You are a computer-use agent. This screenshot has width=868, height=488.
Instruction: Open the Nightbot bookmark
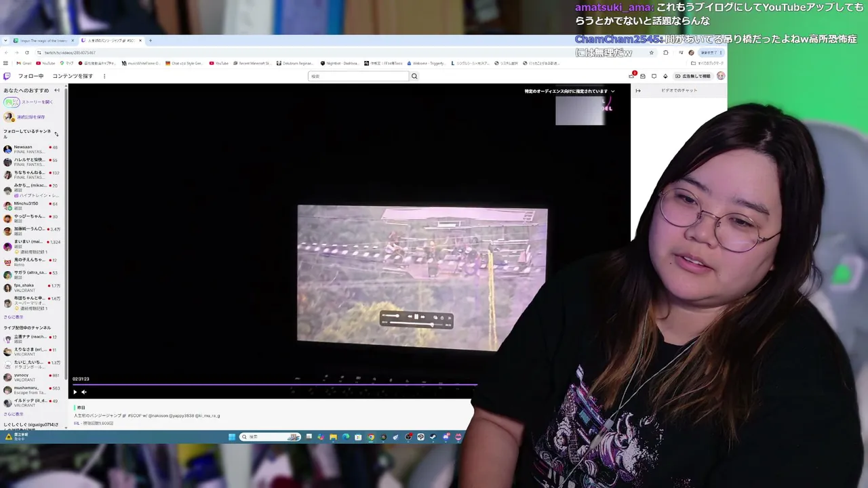339,63
